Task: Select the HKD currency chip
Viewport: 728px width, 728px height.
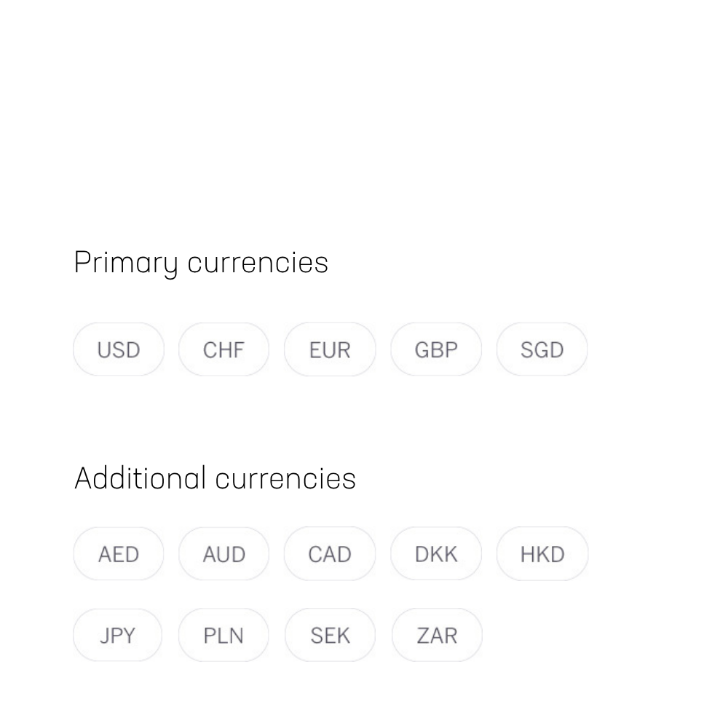Action: click(542, 553)
